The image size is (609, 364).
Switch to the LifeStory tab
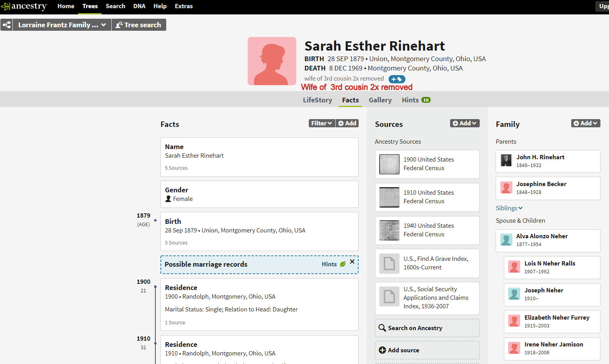[x=317, y=100]
